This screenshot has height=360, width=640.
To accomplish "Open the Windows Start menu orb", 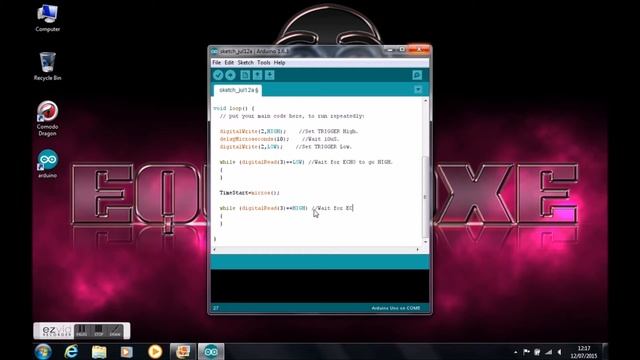I will (43, 351).
